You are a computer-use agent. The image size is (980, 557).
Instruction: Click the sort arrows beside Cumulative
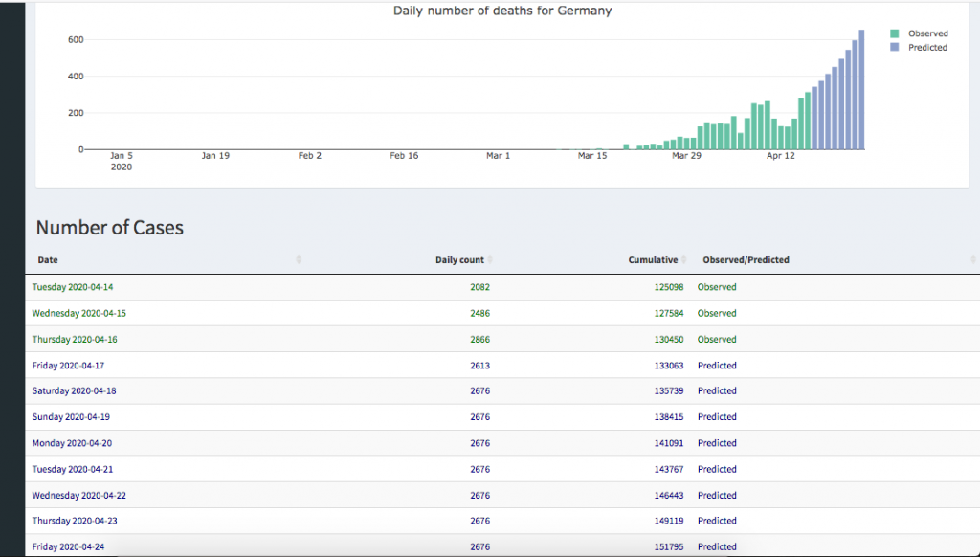(x=684, y=260)
